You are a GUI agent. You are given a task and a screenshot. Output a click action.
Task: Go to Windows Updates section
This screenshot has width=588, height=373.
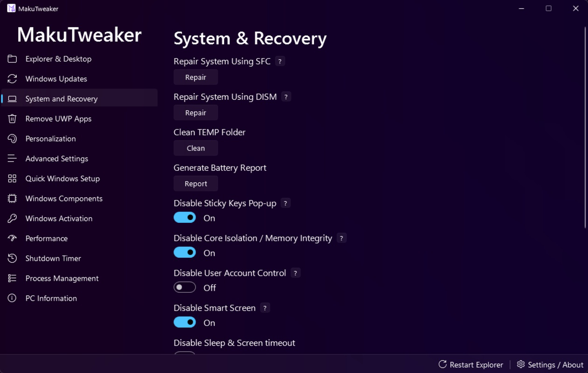[x=79, y=79]
